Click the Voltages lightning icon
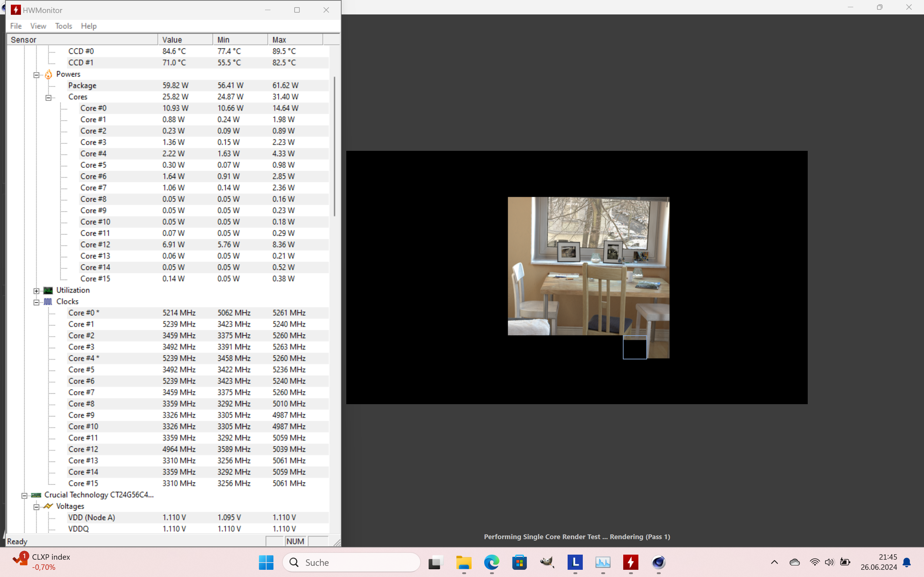This screenshot has height=577, width=924. coord(48,506)
